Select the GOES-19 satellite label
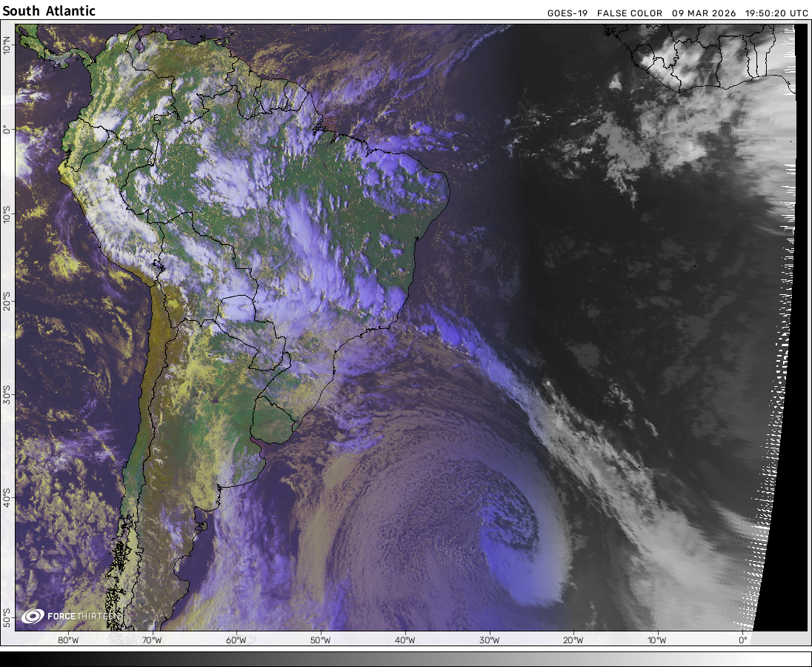Screen dimensions: 812x667 [567, 13]
